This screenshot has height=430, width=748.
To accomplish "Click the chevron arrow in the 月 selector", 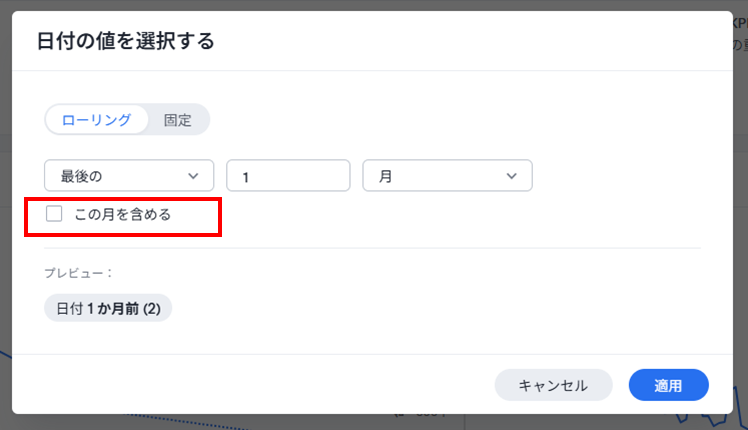I will point(512,176).
